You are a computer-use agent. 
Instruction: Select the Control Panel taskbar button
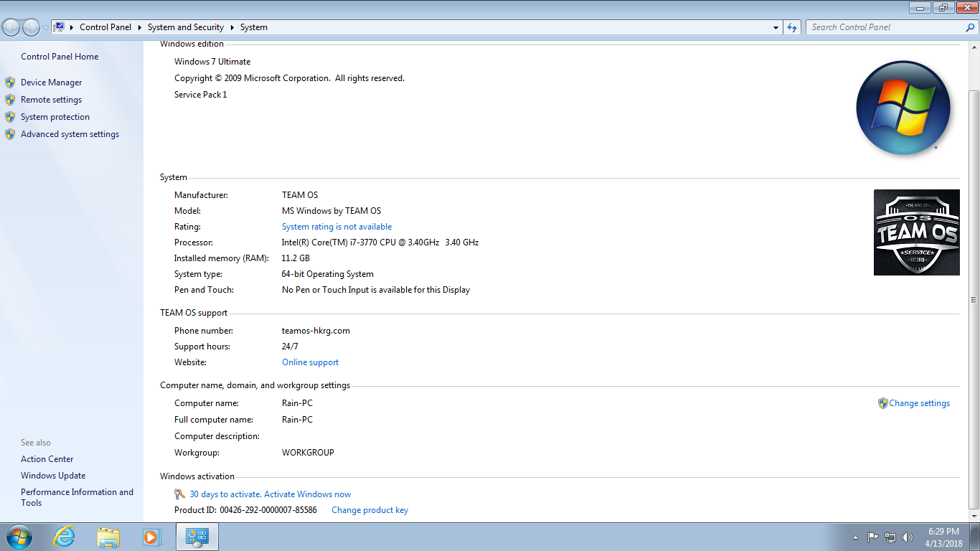point(197,537)
